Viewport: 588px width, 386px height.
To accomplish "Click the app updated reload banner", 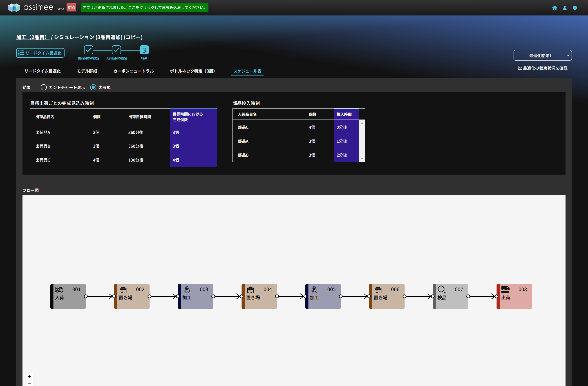I will point(145,8).
